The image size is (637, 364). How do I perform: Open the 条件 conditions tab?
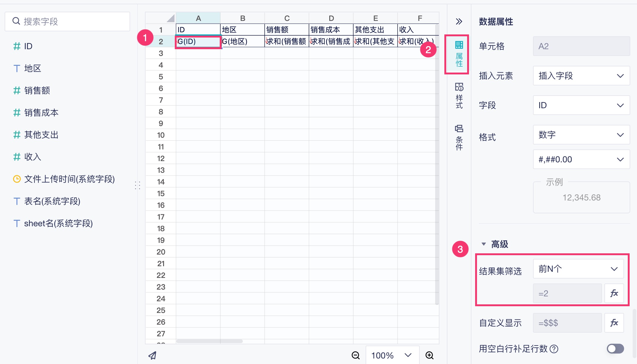coord(459,137)
